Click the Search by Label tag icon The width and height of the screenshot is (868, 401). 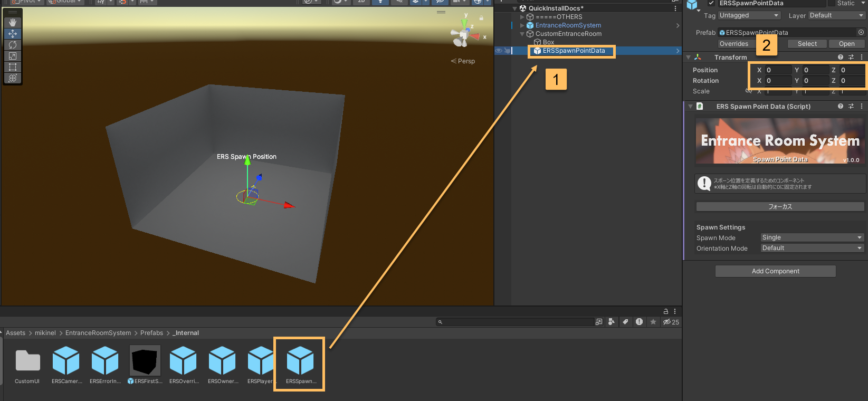(625, 322)
